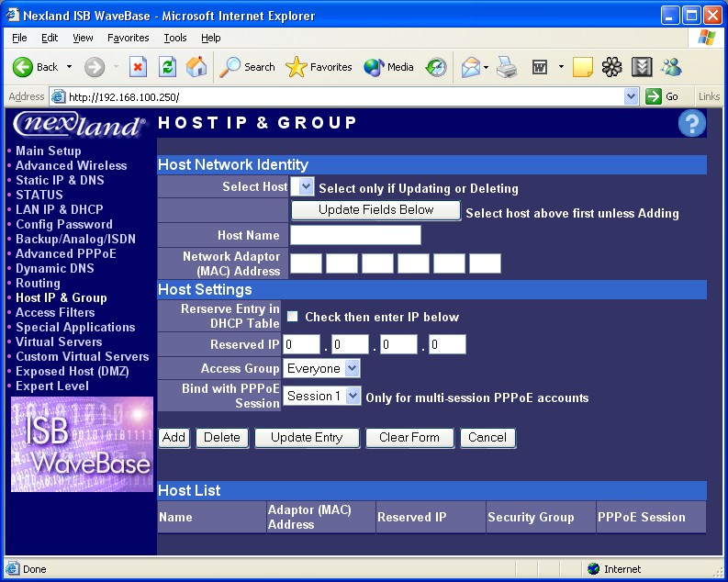The height and width of the screenshot is (582, 728).
Task: Click the page icon in the address bar
Action: tap(58, 96)
